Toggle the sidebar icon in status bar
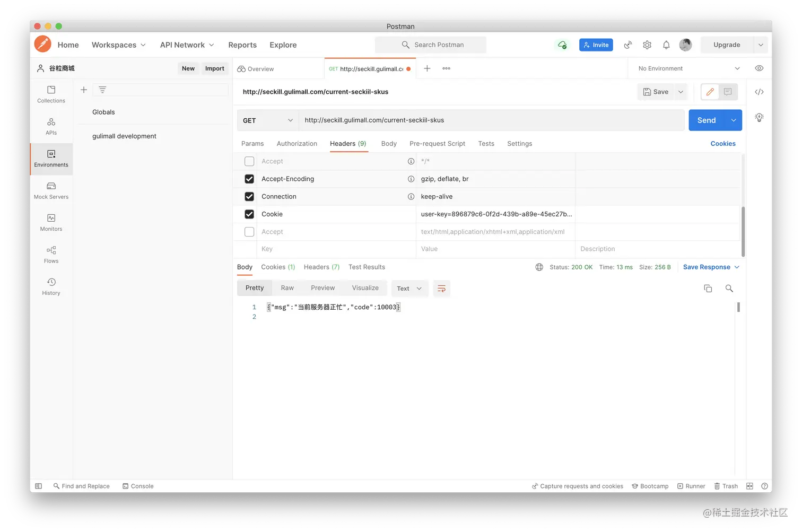The width and height of the screenshot is (802, 532). (38, 486)
